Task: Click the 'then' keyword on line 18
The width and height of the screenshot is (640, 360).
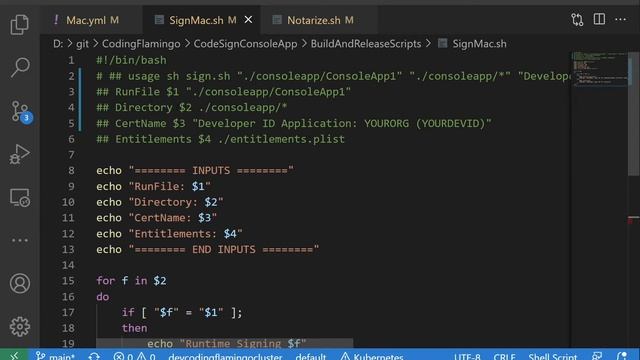Action: click(x=134, y=328)
